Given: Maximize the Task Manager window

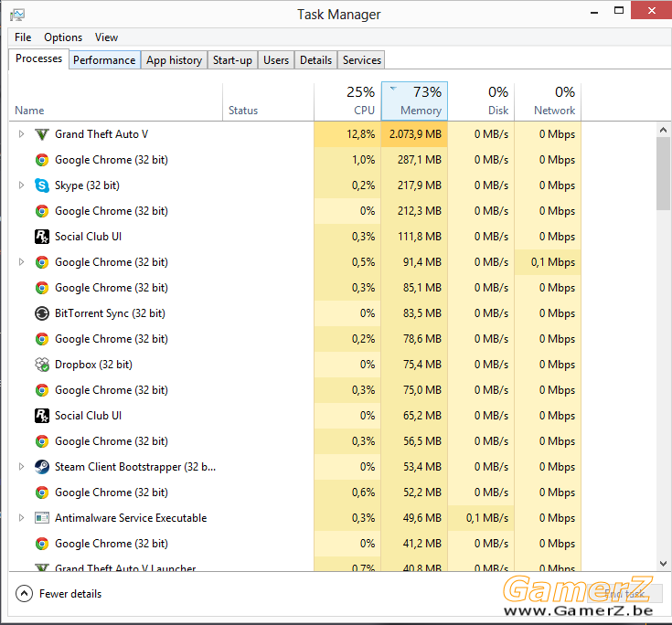Looking at the screenshot, I should (x=619, y=11).
